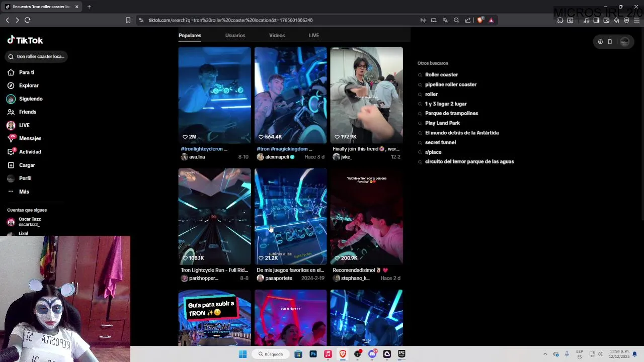Open stephano_k video with 200.9K likes
The width and height of the screenshot is (644, 362).
(366, 216)
